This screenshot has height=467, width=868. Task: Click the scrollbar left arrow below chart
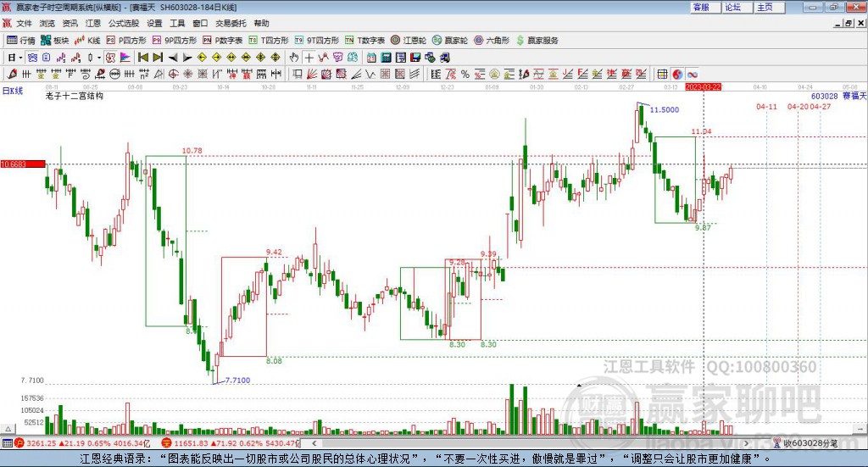click(314, 443)
